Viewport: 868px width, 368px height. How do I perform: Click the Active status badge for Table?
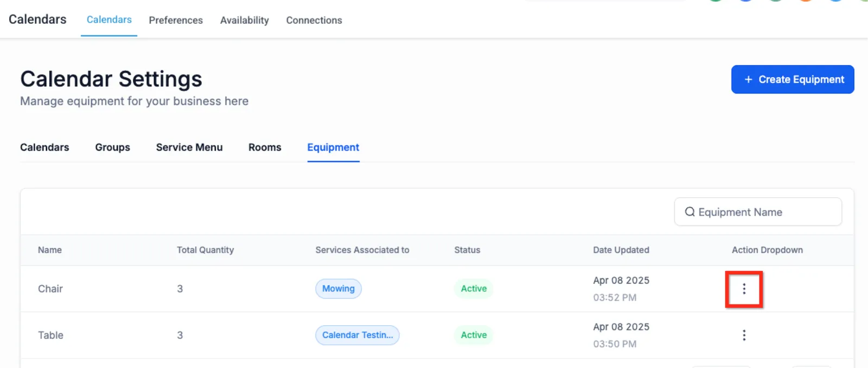(x=474, y=335)
